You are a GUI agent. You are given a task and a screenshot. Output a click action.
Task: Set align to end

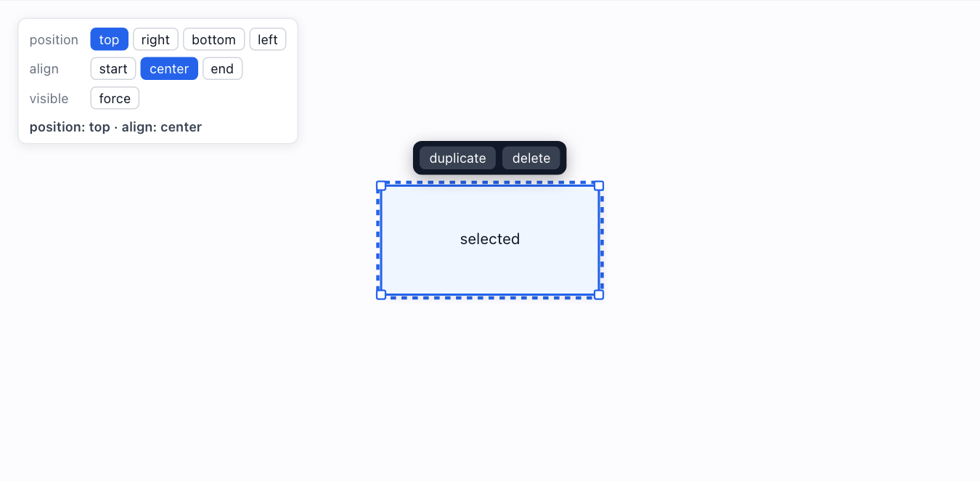click(222, 68)
